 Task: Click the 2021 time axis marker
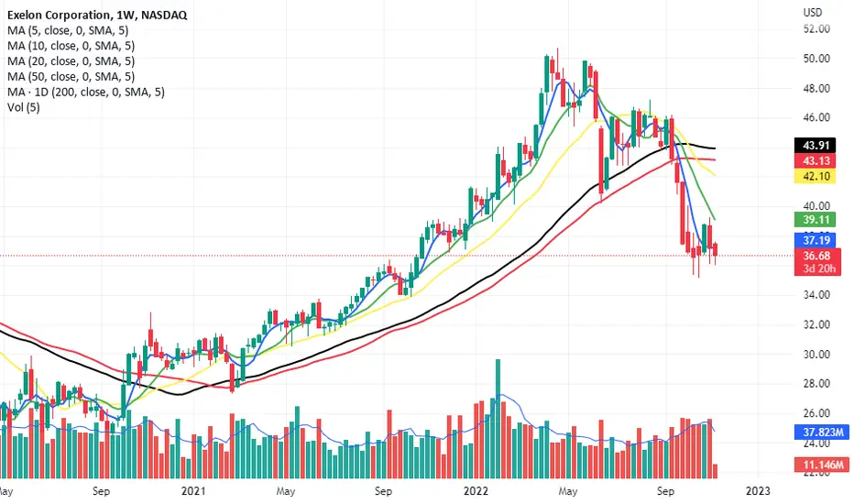[x=193, y=491]
